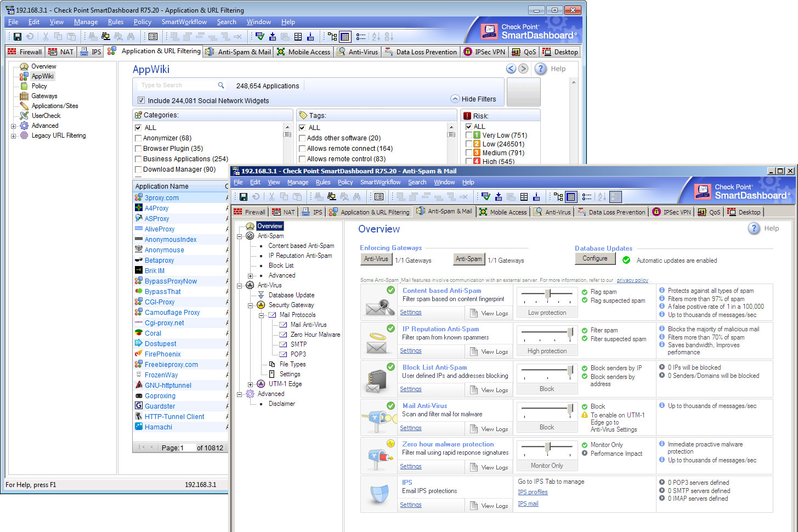Open IPSec VPN tab in the Anti-Spam & Mail window
Image resolution: width=798 pixels, height=532 pixels.
(671, 212)
